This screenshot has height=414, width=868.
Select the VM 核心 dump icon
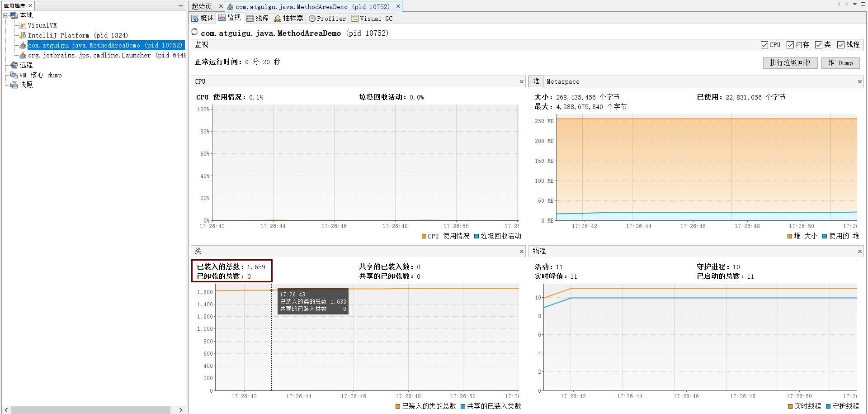[14, 75]
